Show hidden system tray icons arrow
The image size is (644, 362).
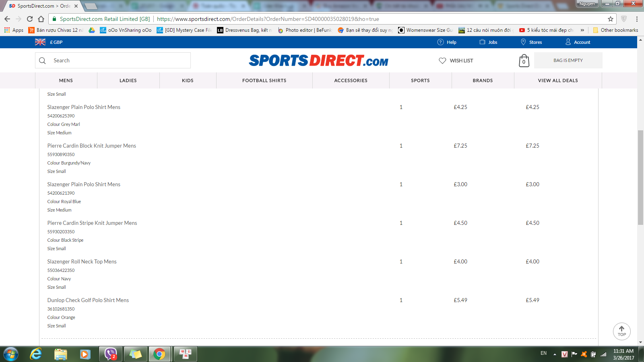pyautogui.click(x=555, y=354)
